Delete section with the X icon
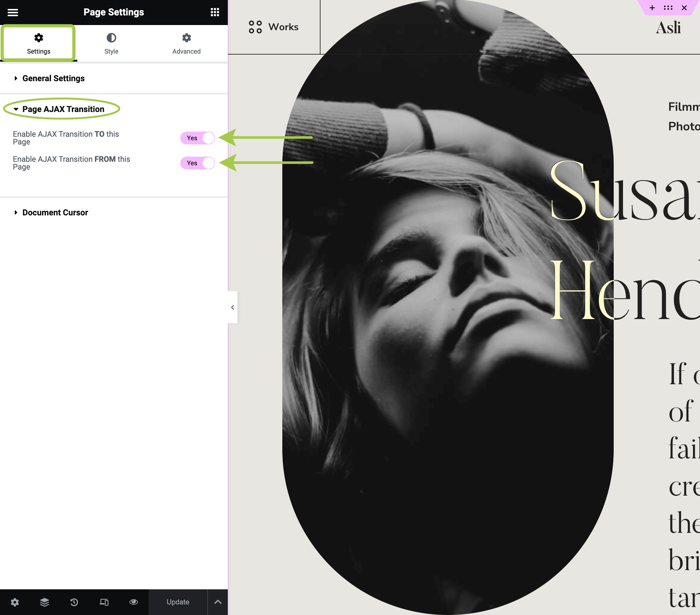 684,8
